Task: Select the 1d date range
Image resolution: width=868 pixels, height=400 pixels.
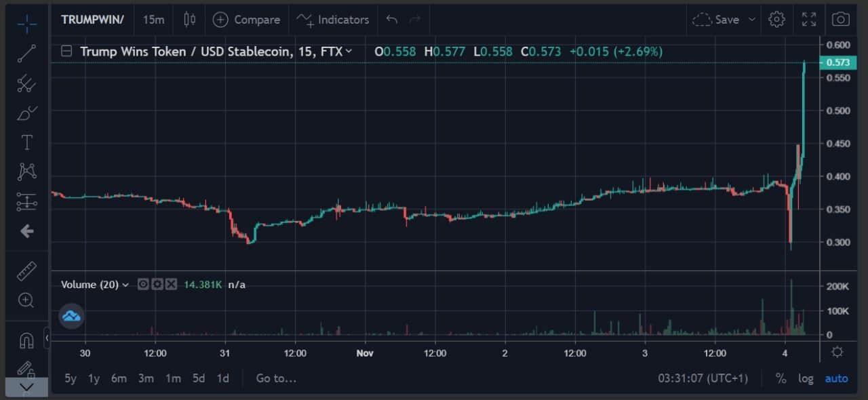Action: pos(222,378)
